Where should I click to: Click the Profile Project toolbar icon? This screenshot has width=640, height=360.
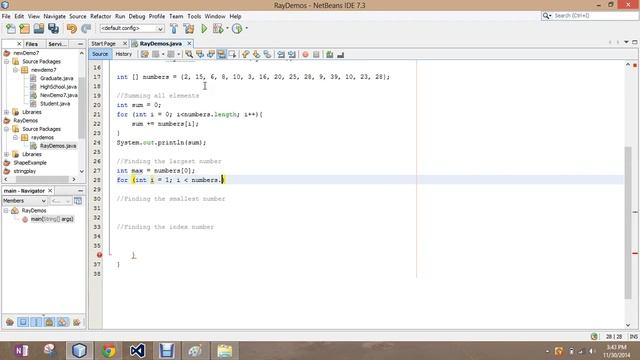pyautogui.click(x=237, y=29)
